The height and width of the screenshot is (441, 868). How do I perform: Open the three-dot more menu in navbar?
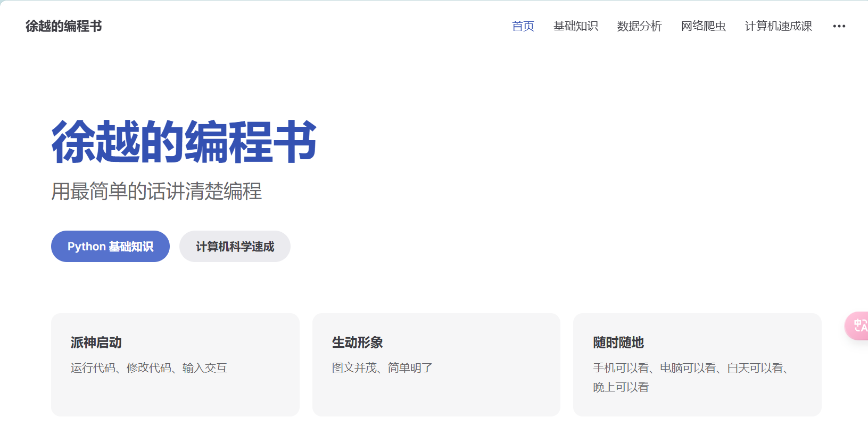tap(839, 26)
